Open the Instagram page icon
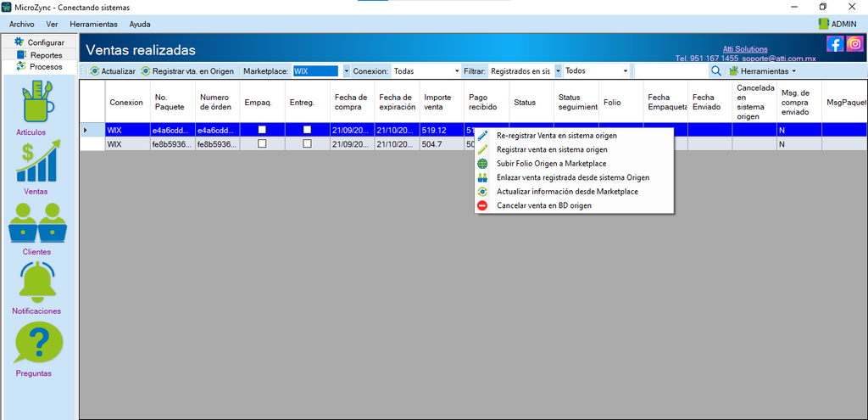Screen dimensions: 868x420 [x=854, y=44]
